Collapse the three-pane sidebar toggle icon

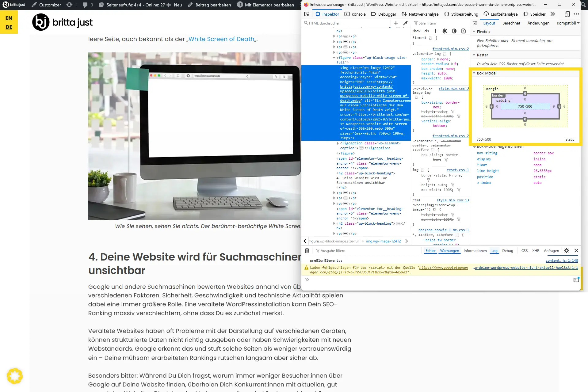[x=475, y=23]
